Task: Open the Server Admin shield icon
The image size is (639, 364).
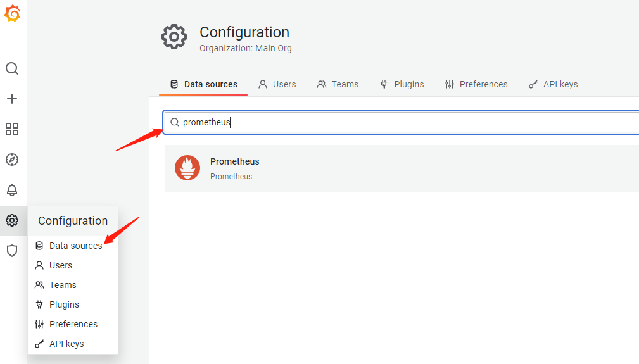Action: click(12, 251)
